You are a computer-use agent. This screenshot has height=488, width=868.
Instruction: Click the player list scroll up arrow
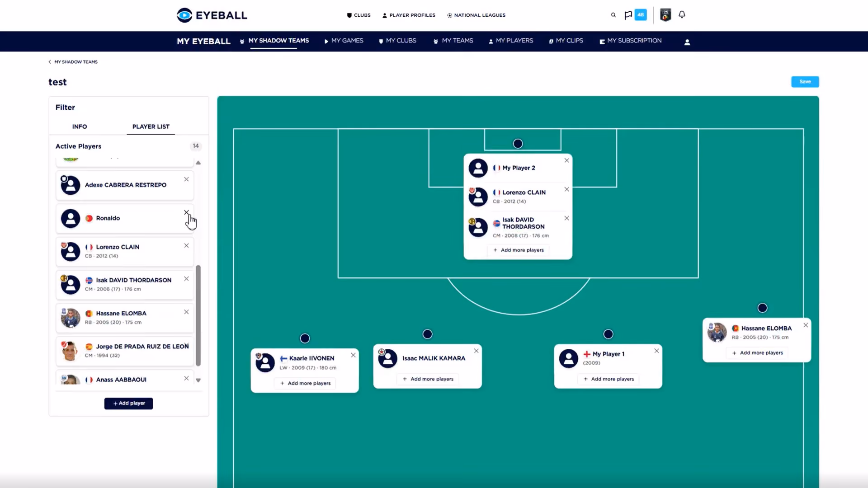click(198, 163)
